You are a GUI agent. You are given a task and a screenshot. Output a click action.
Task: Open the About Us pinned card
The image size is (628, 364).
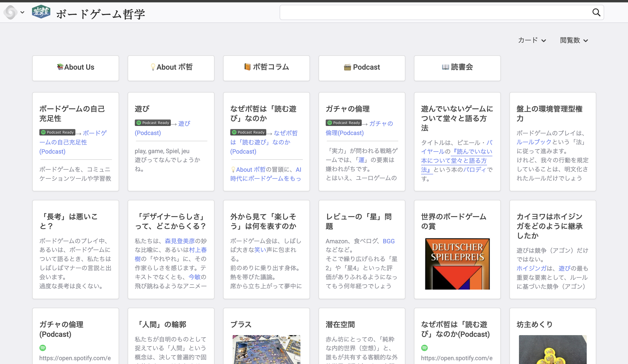point(75,68)
